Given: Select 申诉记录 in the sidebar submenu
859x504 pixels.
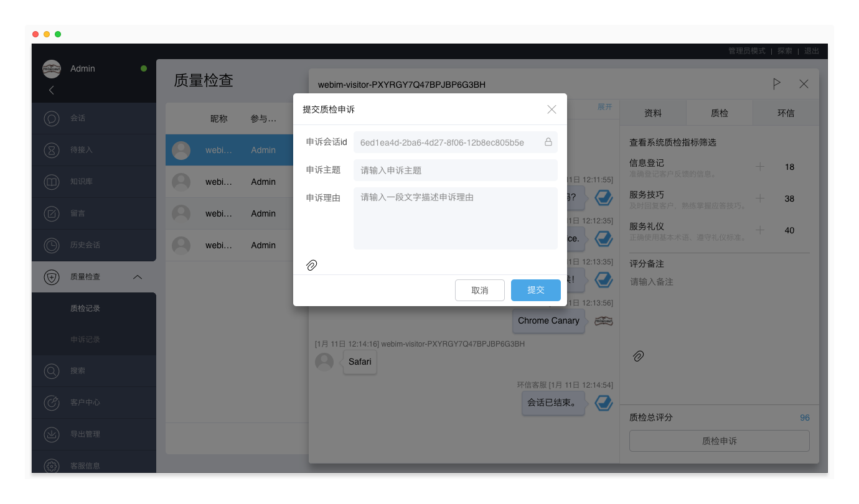Looking at the screenshot, I should point(85,340).
